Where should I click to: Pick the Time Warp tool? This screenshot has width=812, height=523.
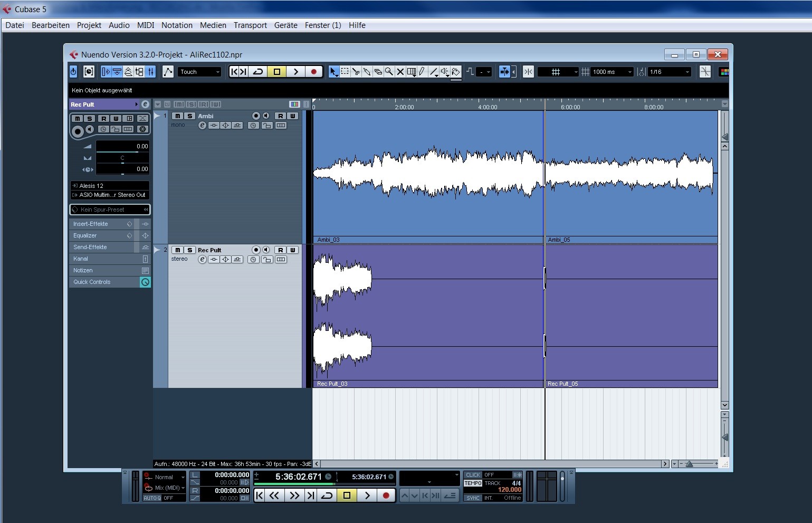412,72
